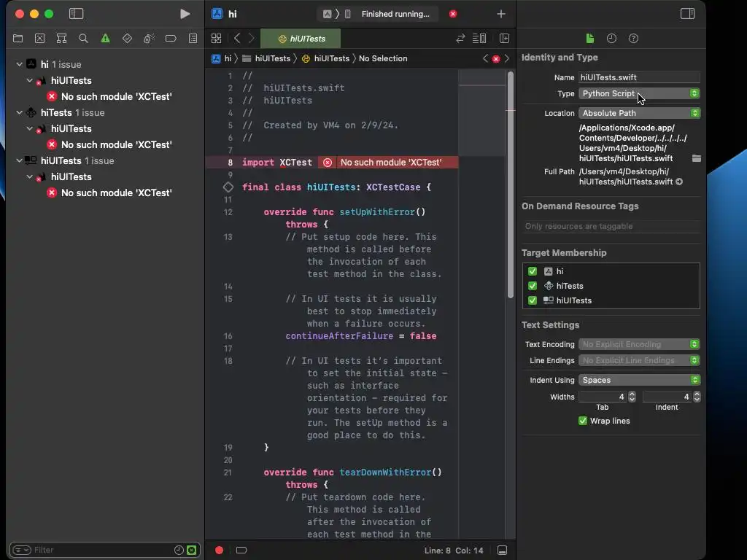This screenshot has height=560, width=747.
Task: Toggle recent issues clock filter
Action: pos(179,550)
